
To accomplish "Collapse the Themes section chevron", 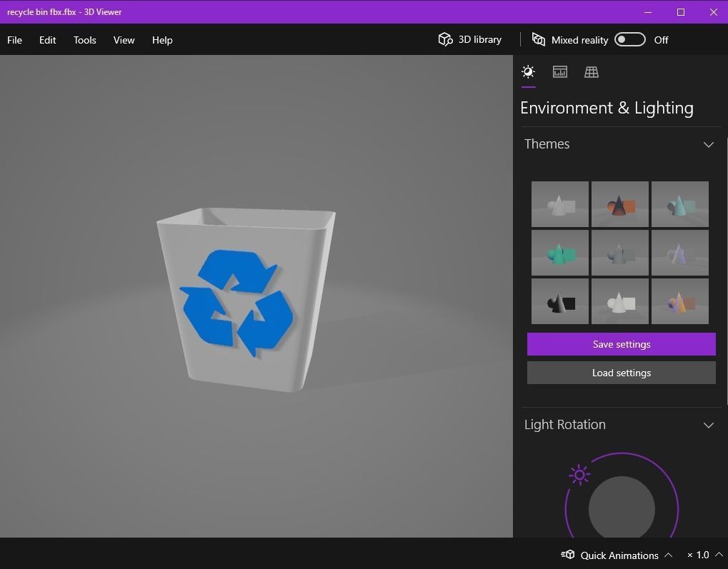I will coord(709,144).
